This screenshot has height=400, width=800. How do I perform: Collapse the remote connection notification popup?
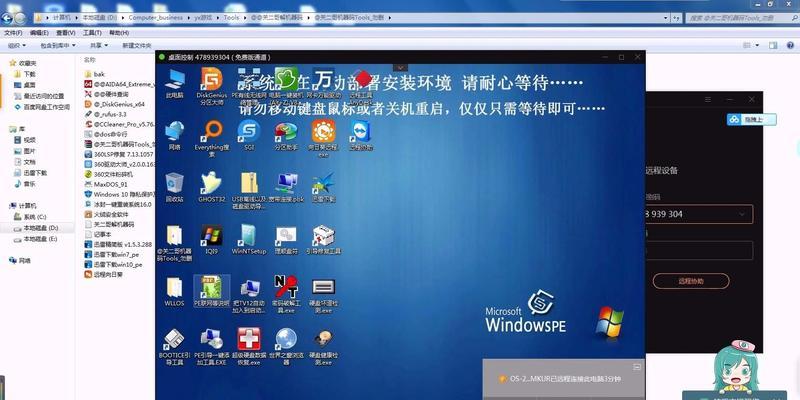coord(637,366)
